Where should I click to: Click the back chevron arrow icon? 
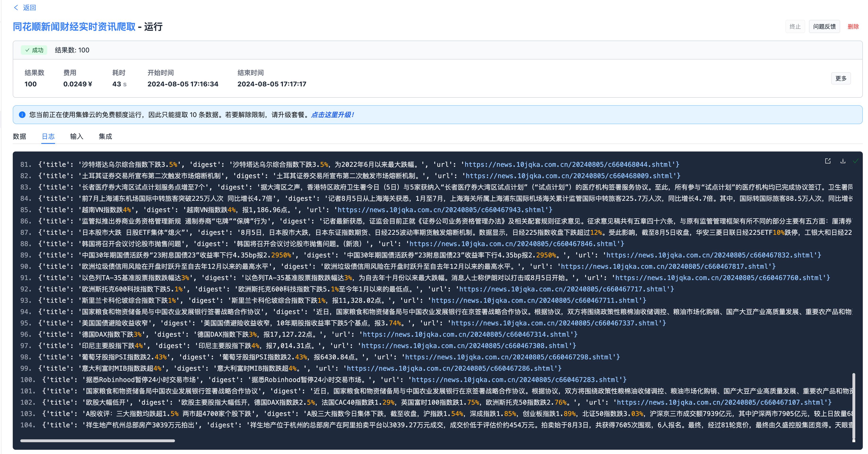[x=16, y=7]
